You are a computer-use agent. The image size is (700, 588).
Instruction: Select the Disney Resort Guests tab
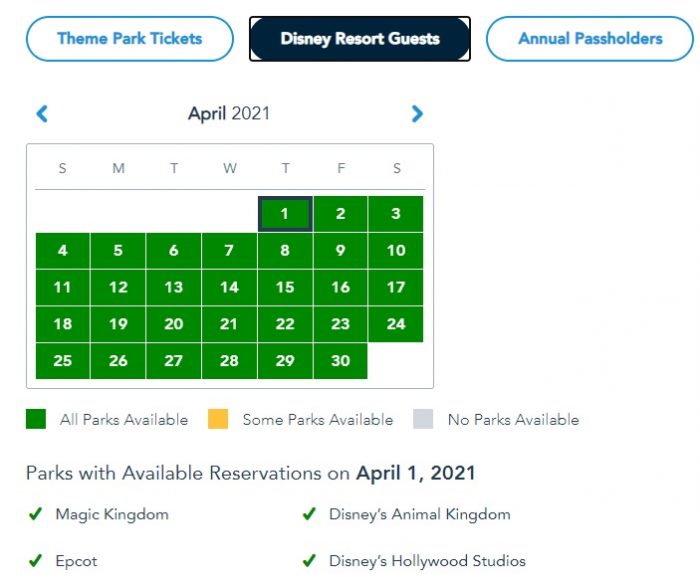click(360, 39)
